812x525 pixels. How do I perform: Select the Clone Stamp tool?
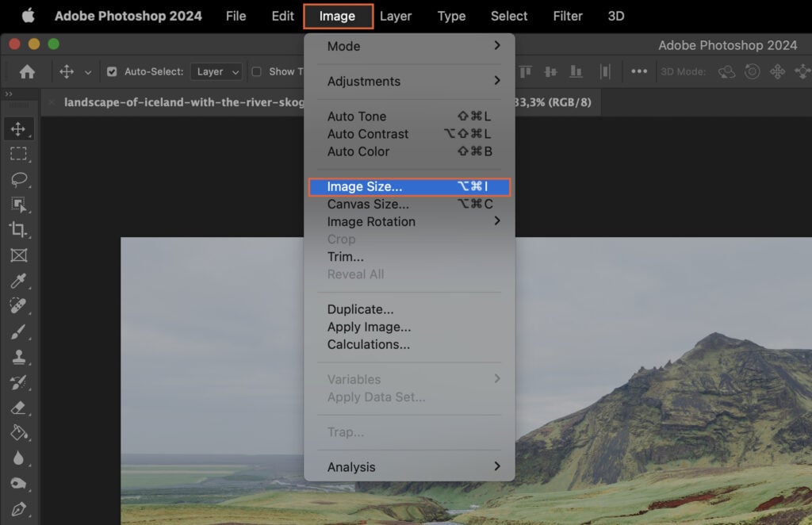point(19,357)
